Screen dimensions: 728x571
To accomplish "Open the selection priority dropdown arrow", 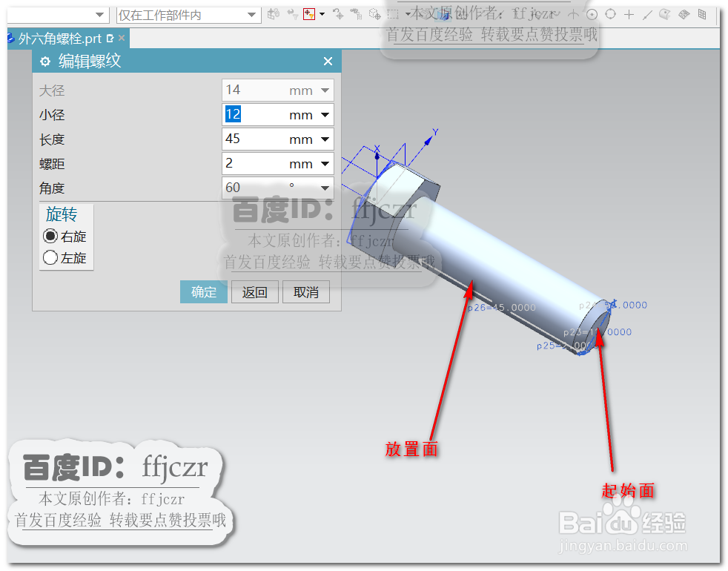I will click(x=322, y=14).
